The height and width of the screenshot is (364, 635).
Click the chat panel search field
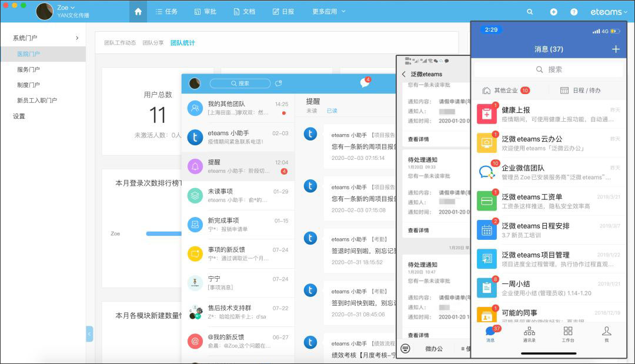click(x=240, y=83)
